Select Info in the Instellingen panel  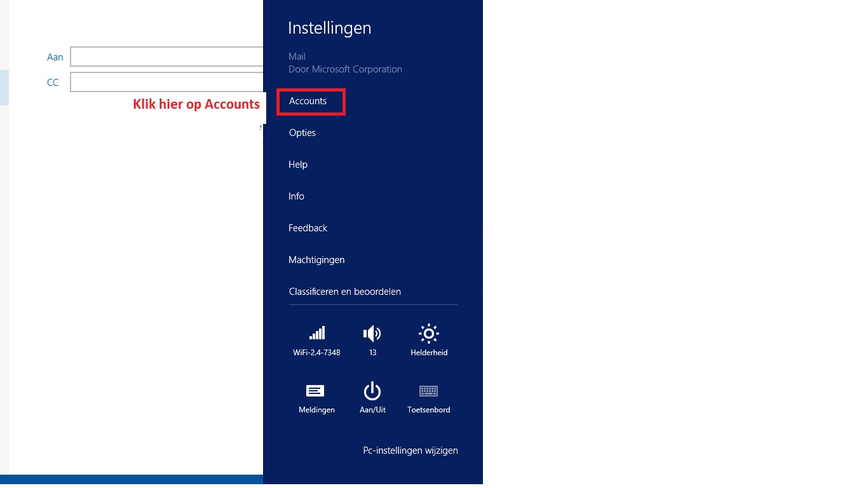pyautogui.click(x=297, y=196)
